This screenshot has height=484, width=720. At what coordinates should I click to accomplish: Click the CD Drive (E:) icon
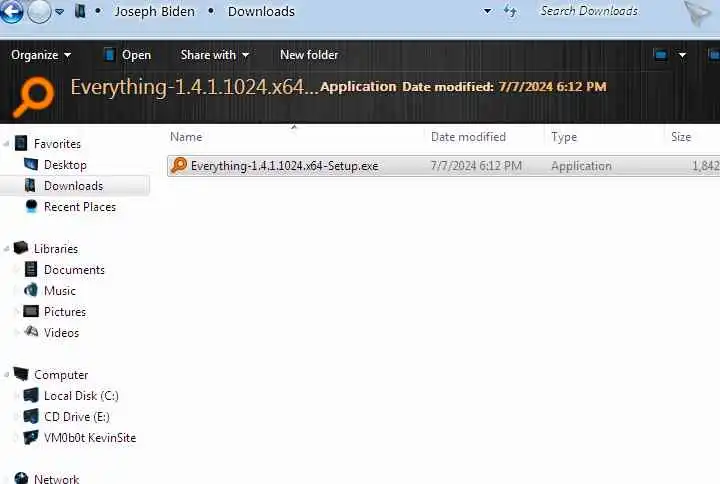click(x=31, y=416)
